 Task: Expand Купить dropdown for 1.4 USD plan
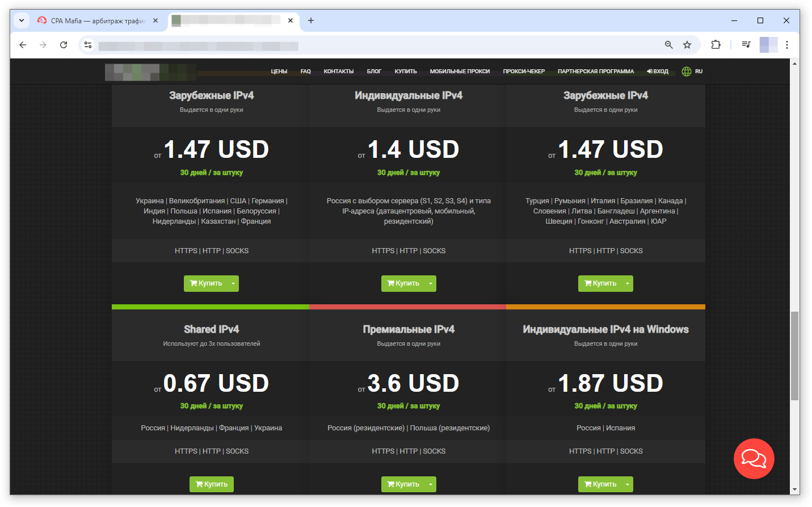431,283
